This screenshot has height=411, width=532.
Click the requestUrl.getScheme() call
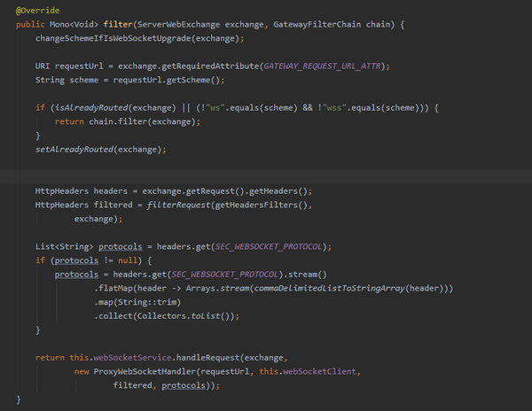click(x=167, y=80)
